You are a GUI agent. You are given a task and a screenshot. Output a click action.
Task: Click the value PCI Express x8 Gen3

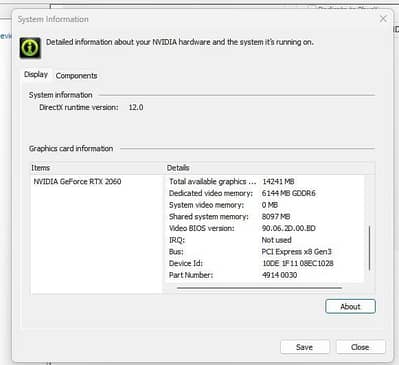(297, 252)
